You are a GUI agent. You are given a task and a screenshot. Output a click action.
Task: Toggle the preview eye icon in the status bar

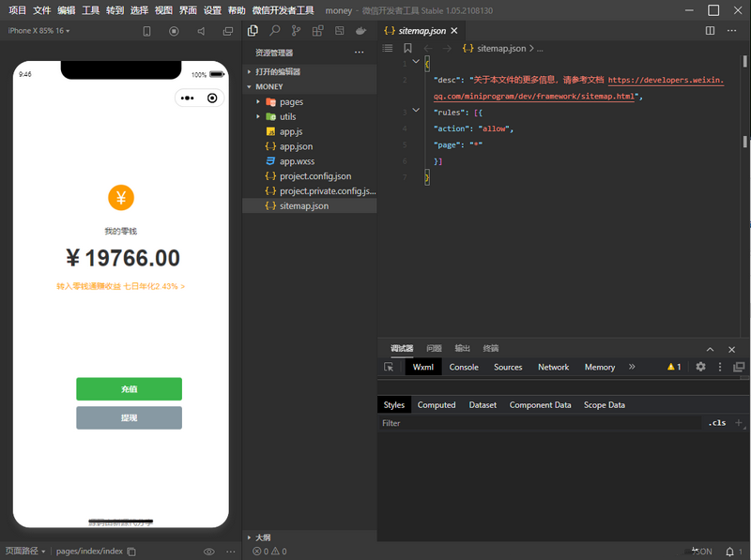click(208, 552)
